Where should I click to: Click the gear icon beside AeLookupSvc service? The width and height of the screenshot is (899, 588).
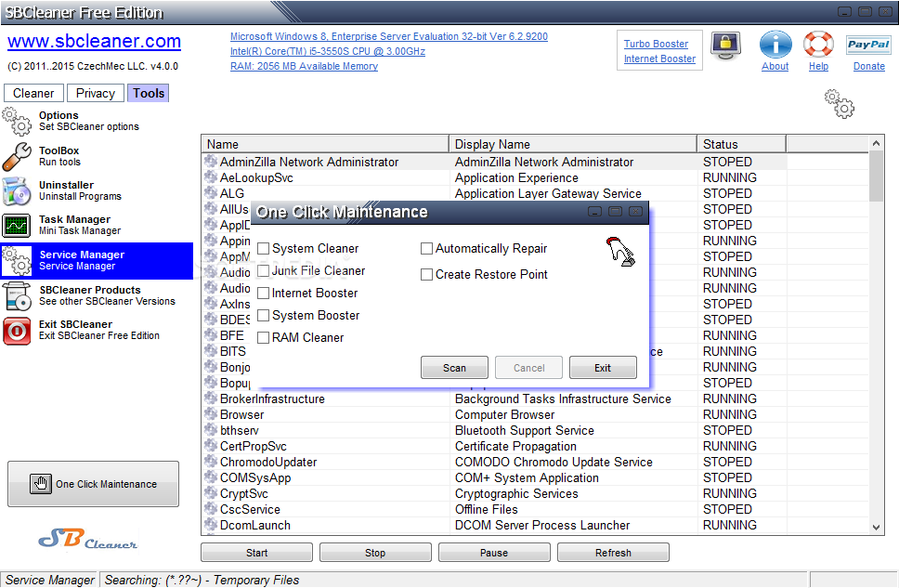coord(211,177)
